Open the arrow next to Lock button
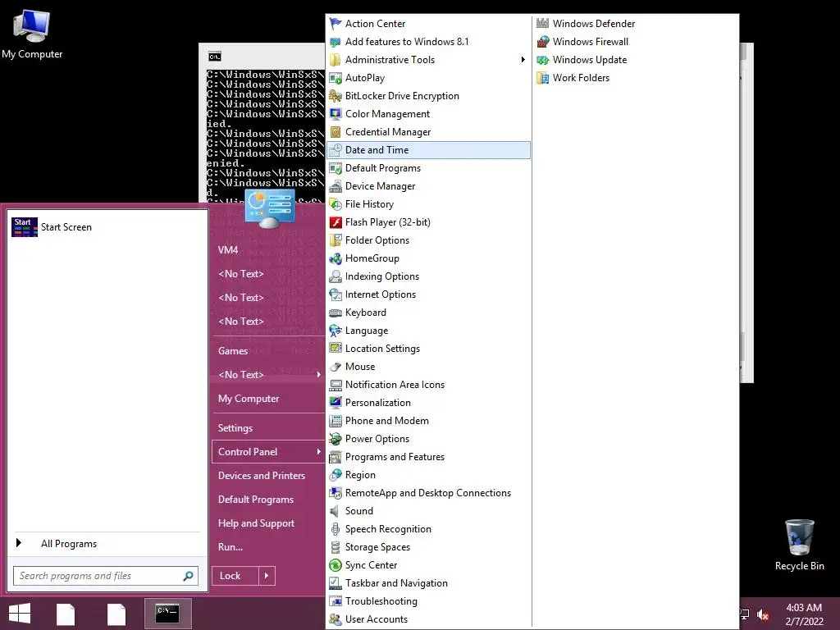840x630 pixels. 267,576
